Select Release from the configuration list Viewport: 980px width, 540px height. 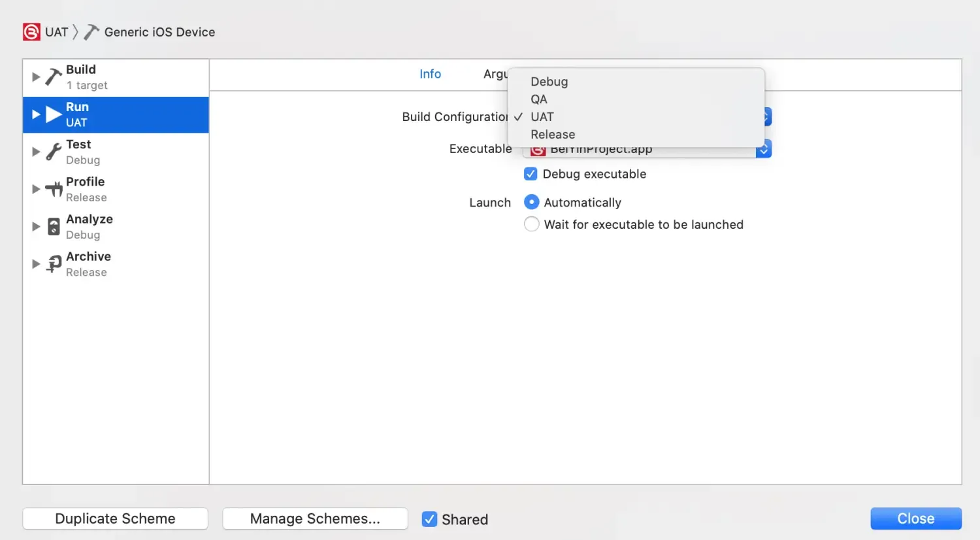click(x=553, y=134)
